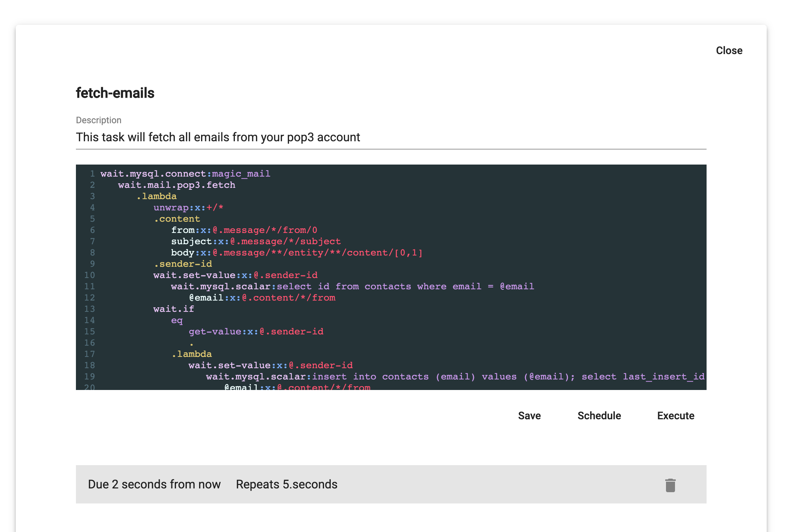The width and height of the screenshot is (787, 532).
Task: Click select id from contacts query line
Action: [352, 286]
